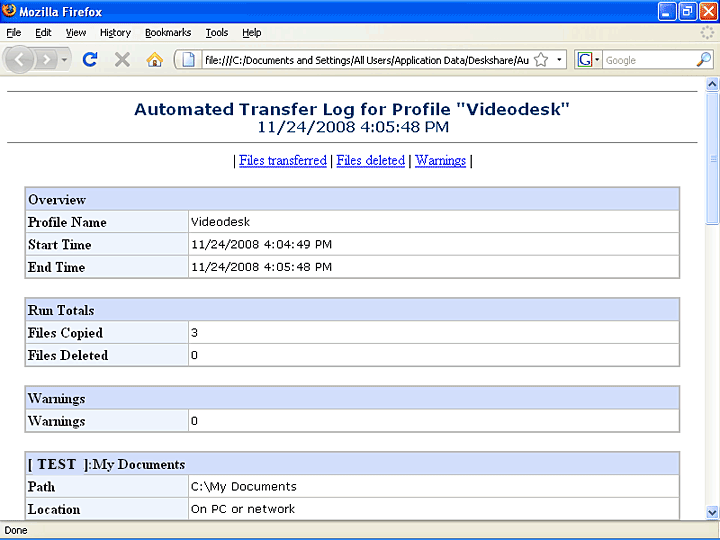
Task: Click the scrollbar down arrow
Action: pyautogui.click(x=712, y=512)
